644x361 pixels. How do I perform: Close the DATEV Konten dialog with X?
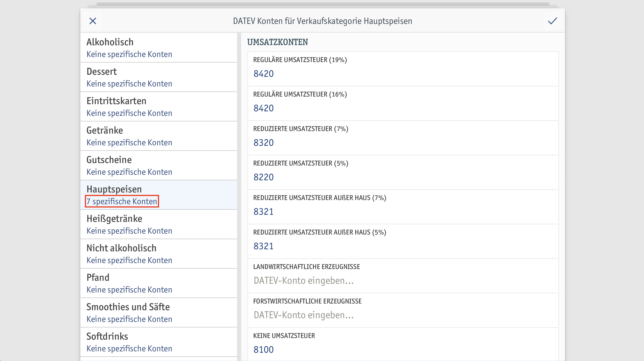pos(93,21)
